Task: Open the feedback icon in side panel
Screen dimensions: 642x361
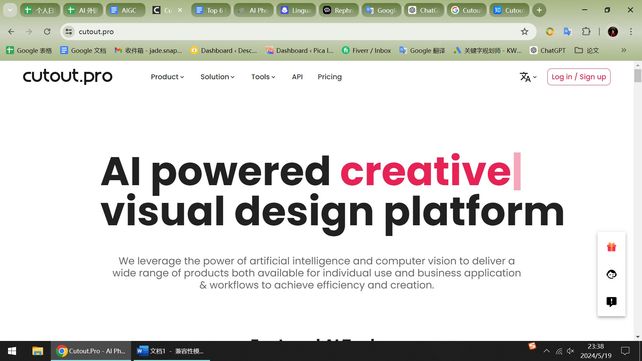Action: [611, 302]
